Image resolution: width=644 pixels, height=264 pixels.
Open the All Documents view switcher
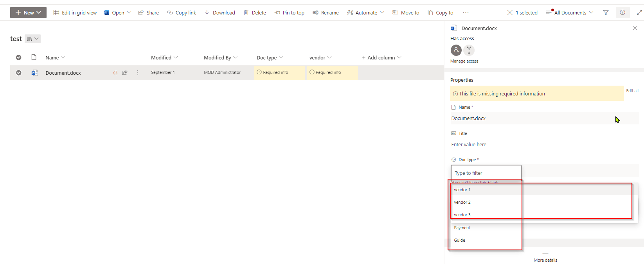click(570, 13)
